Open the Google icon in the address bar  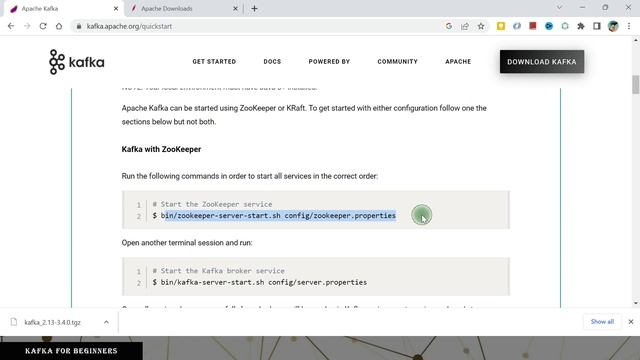[x=449, y=26]
